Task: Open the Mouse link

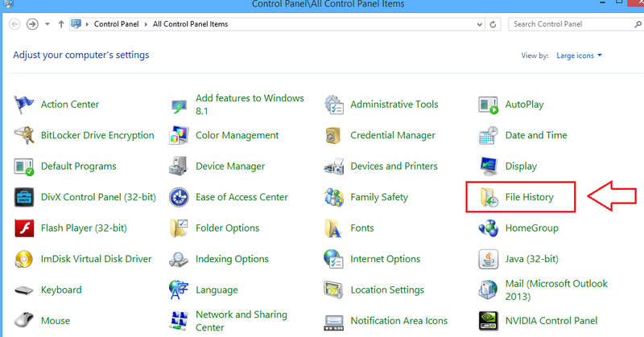Action: pos(56,321)
